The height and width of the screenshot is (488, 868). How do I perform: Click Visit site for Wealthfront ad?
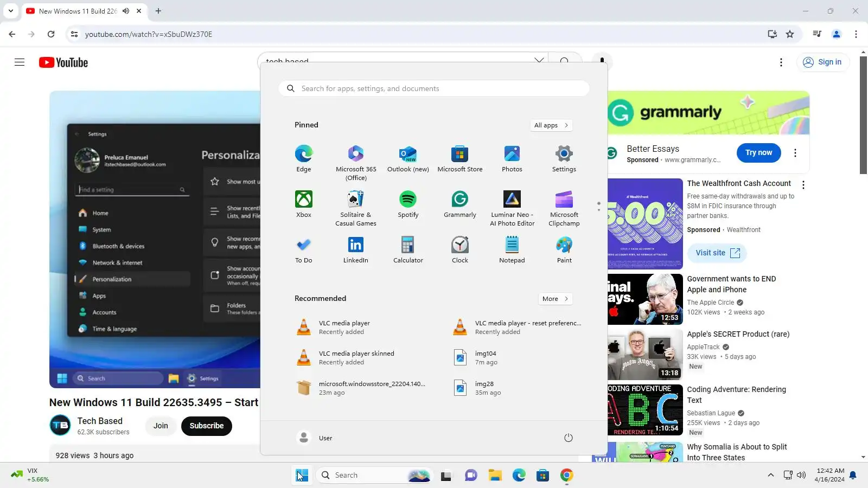click(717, 253)
